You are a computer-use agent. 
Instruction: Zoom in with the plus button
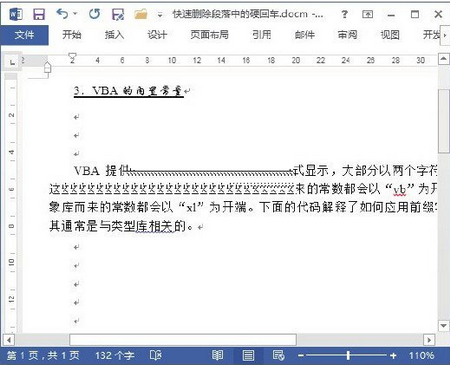(x=393, y=356)
